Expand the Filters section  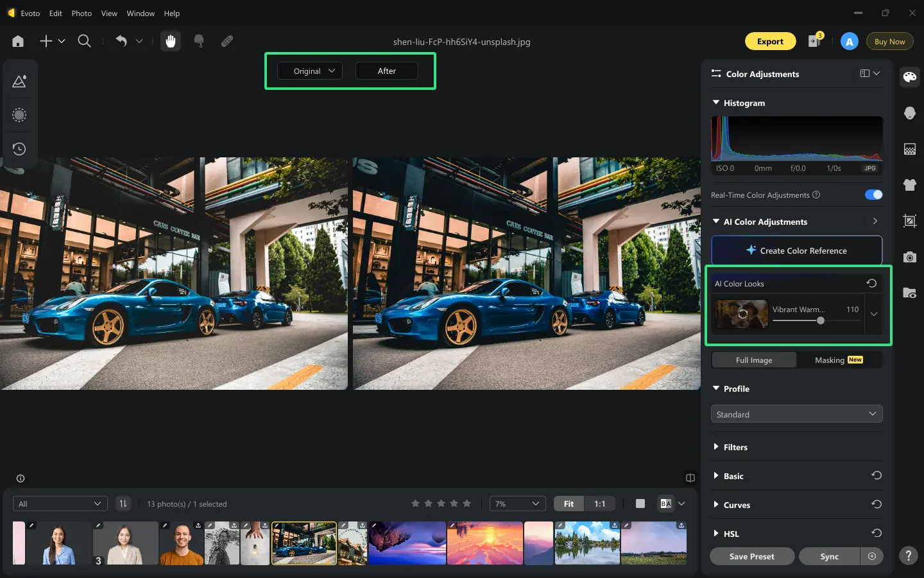pos(716,446)
